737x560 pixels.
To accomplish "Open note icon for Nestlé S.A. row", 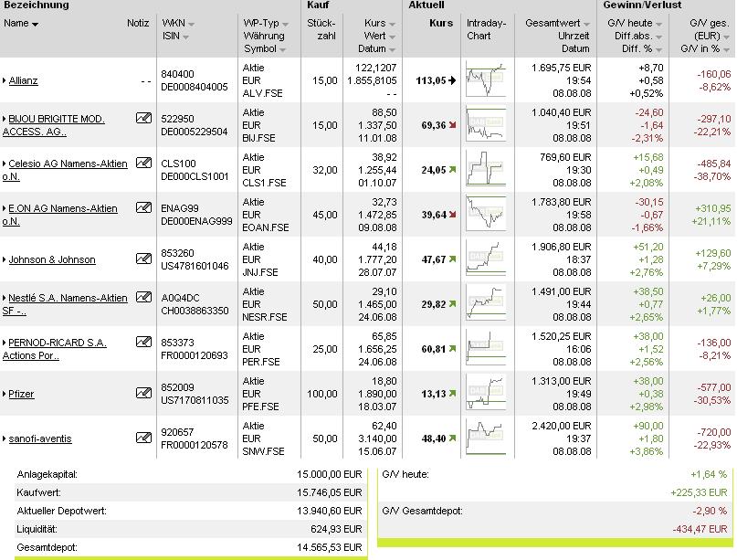I will tap(143, 297).
